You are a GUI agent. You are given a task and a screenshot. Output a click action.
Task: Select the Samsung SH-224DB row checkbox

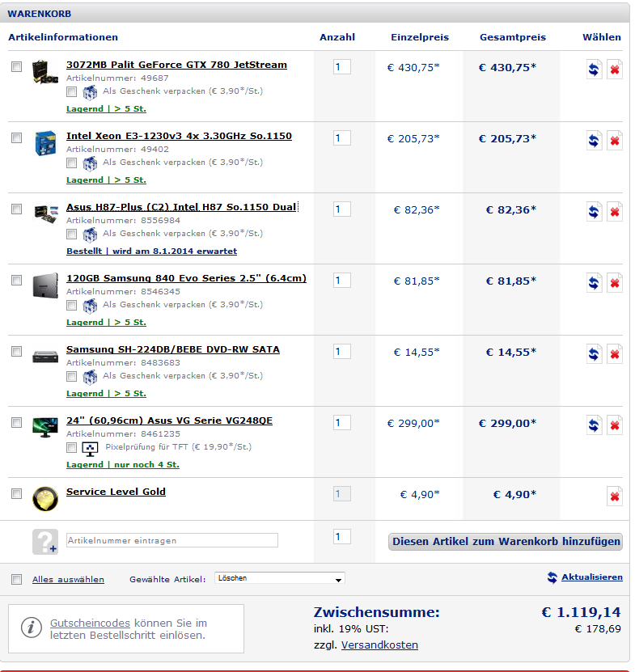[x=16, y=351]
